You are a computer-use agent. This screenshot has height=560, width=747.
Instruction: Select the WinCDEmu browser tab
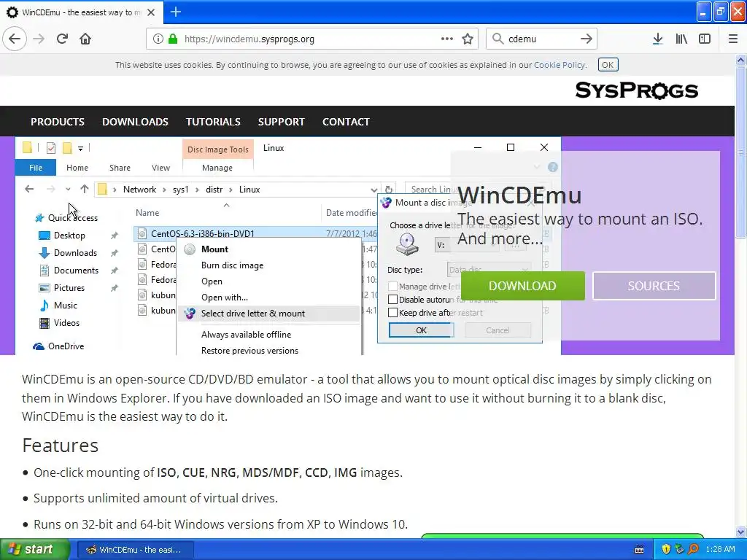click(x=81, y=12)
